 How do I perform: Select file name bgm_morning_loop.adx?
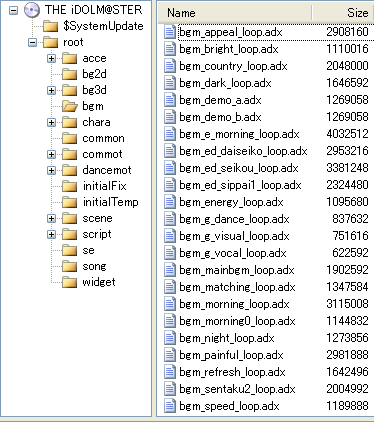coord(234,304)
